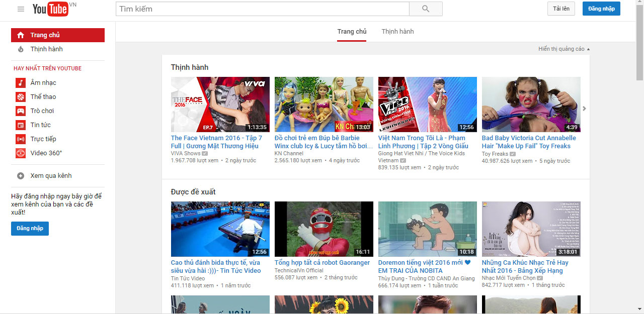Open the Toy Freaks channel link
The image size is (644, 314).
pos(495,154)
